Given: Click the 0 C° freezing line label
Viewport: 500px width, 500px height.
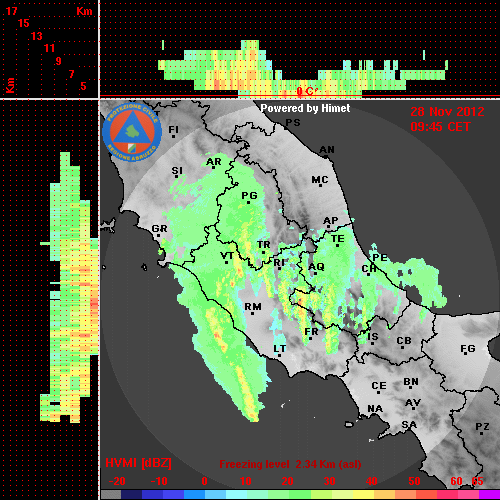Looking at the screenshot, I should pos(306,91).
